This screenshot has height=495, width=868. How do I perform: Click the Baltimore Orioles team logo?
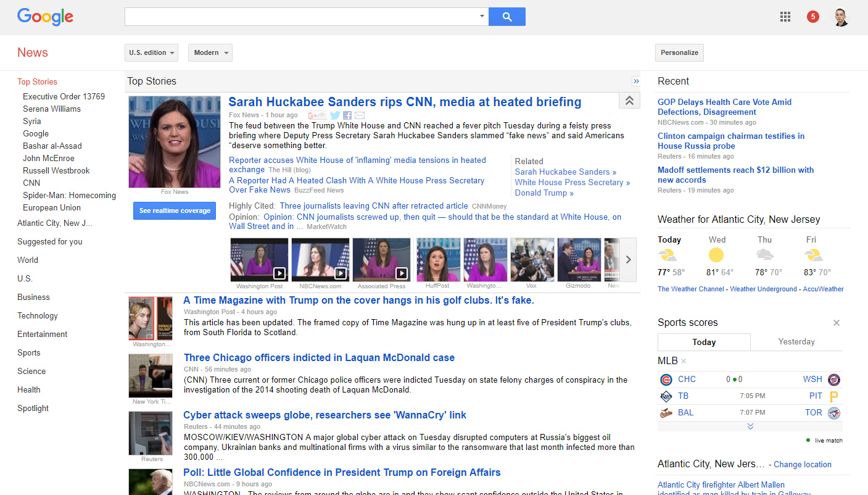[666, 413]
